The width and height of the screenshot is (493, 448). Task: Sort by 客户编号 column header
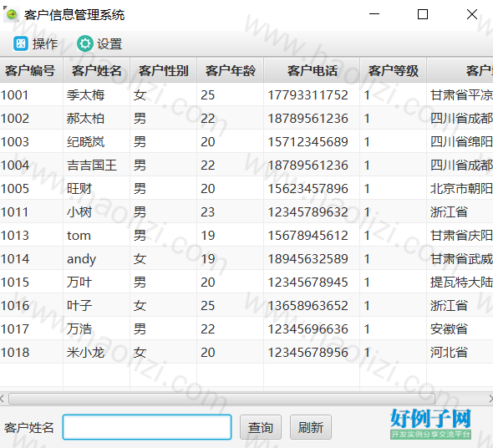tap(31, 70)
